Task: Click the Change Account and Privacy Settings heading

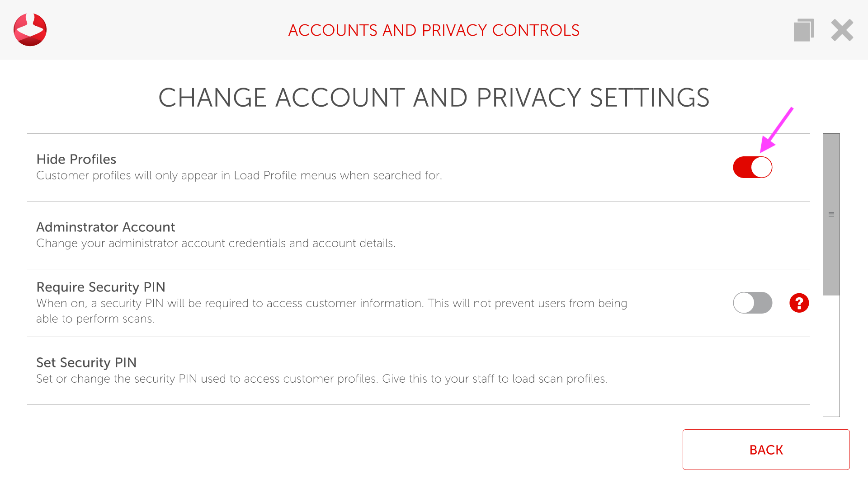Action: click(x=434, y=98)
